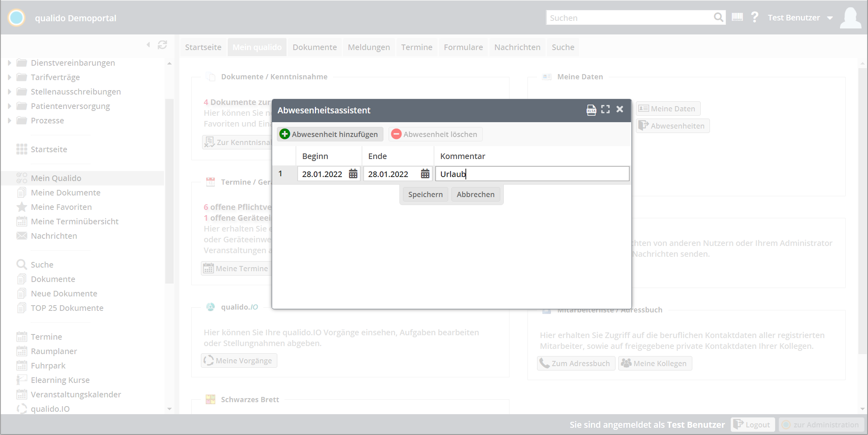Screen dimensions: 868x435
Task: Open TOP 25 Dokumente in sidebar
Action: coord(67,308)
